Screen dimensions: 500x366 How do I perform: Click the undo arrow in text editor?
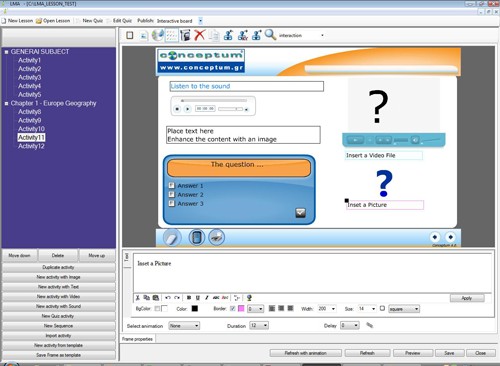[x=168, y=298]
